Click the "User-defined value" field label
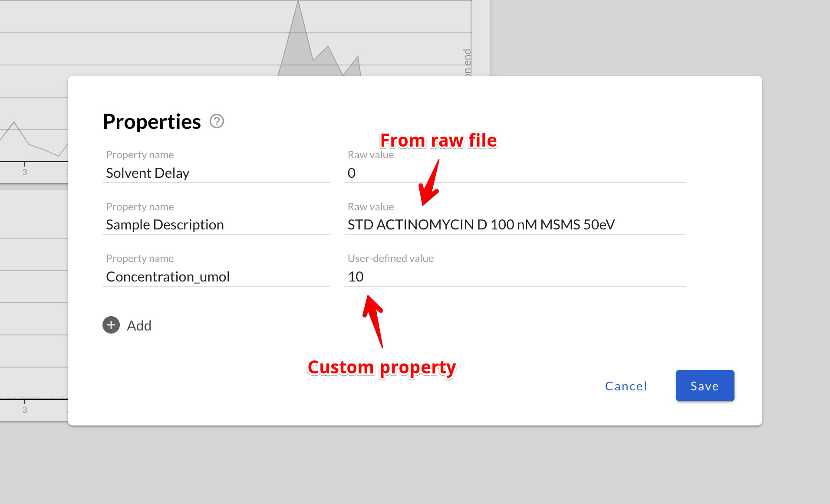The height and width of the screenshot is (504, 830). (x=390, y=259)
